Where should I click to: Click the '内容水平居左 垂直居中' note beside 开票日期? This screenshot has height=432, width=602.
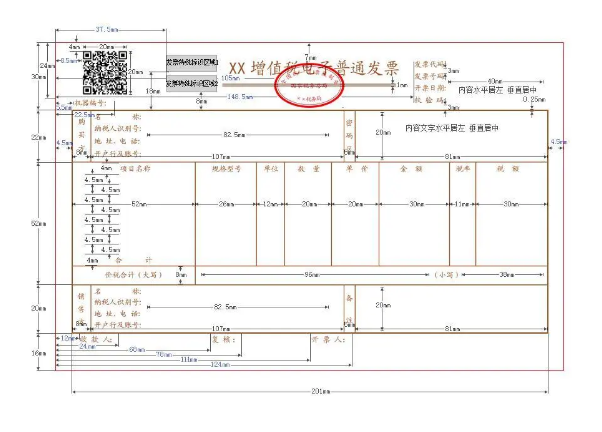pyautogui.click(x=497, y=90)
